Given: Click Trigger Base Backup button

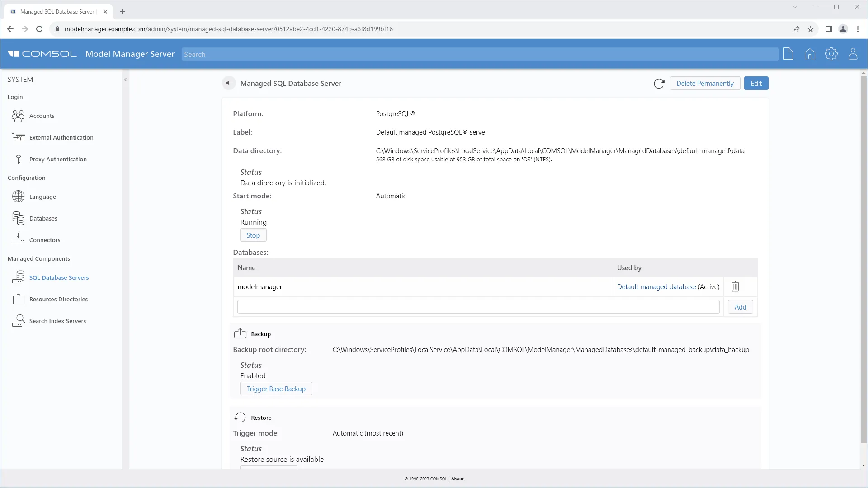Looking at the screenshot, I should pos(276,389).
